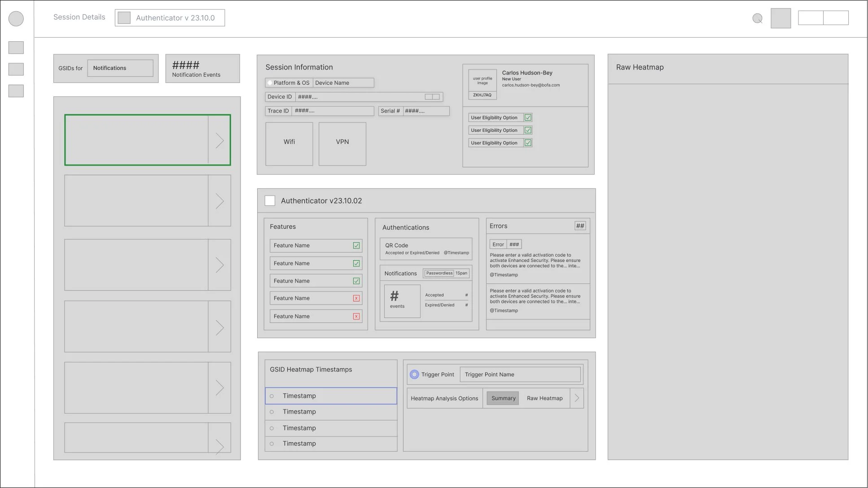Click the search icon in the top bar
The image size is (868, 488).
point(758,19)
